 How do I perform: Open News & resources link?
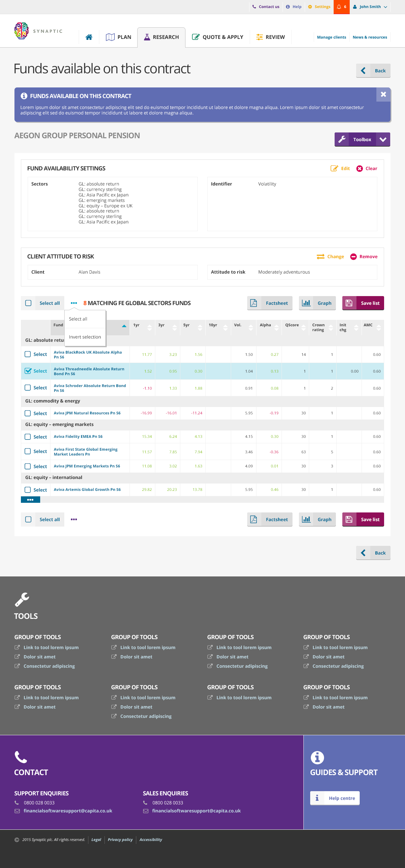click(370, 37)
